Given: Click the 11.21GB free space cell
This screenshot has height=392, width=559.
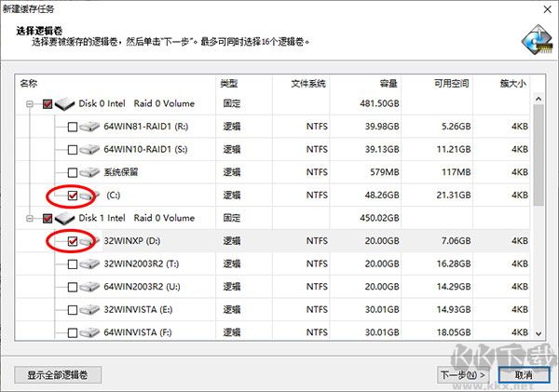Looking at the screenshot, I should [x=454, y=149].
